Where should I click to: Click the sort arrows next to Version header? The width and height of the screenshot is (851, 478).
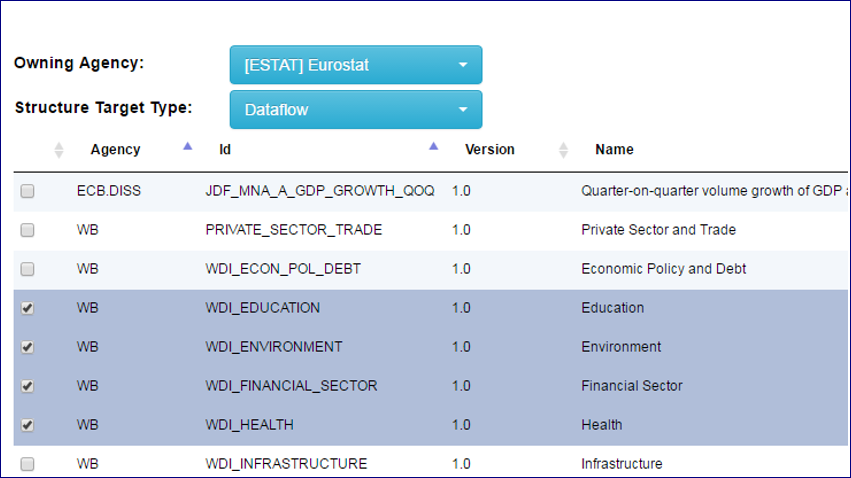click(563, 150)
